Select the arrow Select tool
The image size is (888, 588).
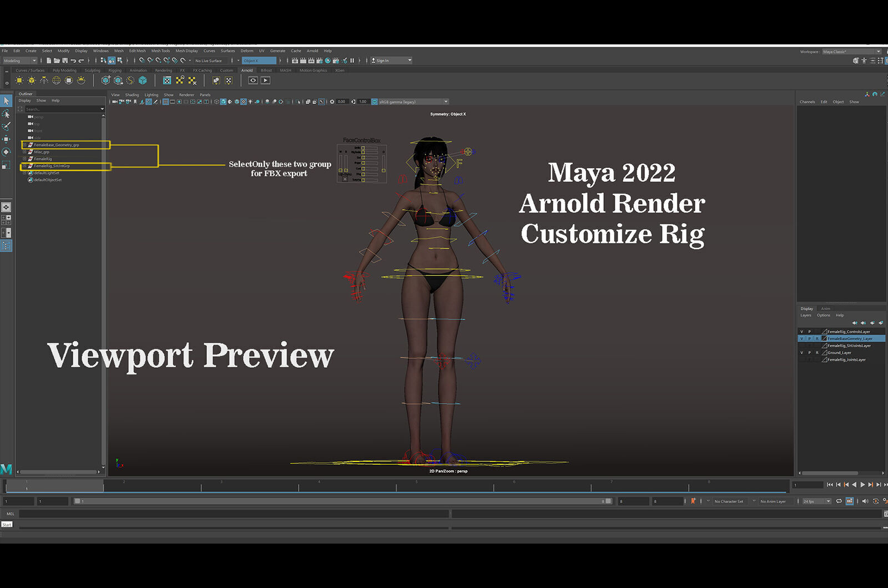tap(6, 101)
